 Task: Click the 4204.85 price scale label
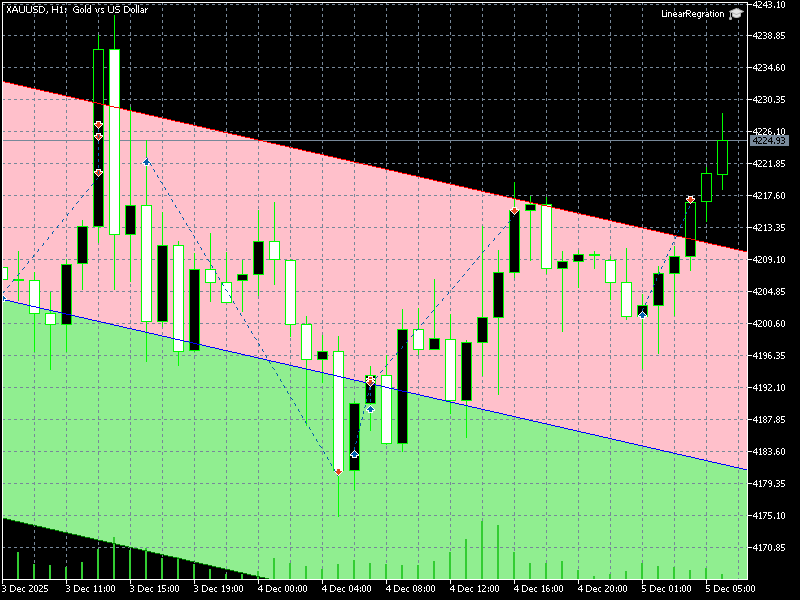(x=769, y=292)
